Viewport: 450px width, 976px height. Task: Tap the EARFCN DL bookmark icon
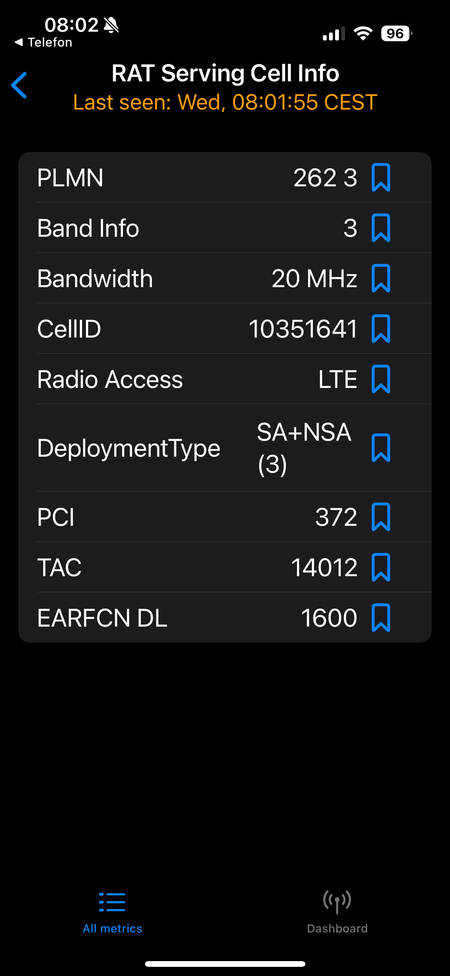click(x=381, y=618)
